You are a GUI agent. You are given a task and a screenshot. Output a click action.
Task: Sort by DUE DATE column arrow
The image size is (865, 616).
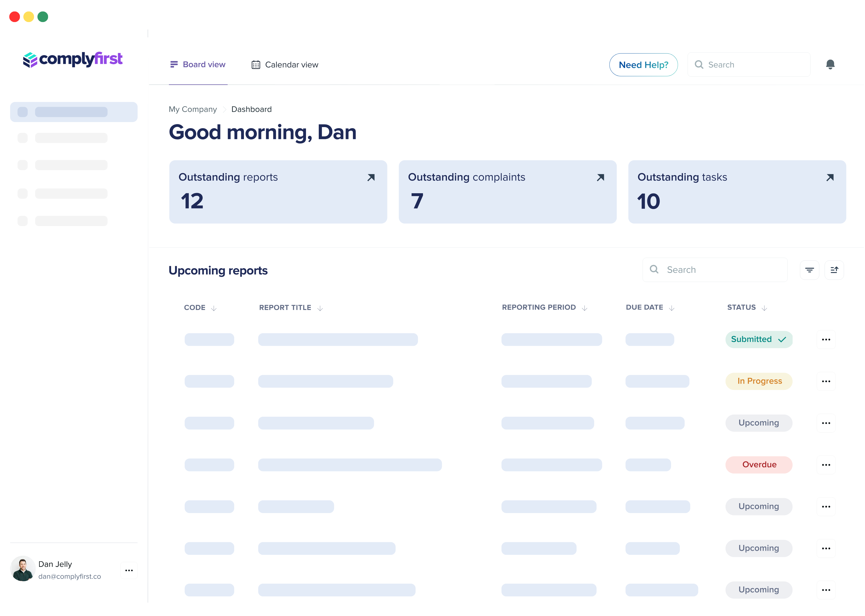coord(672,308)
